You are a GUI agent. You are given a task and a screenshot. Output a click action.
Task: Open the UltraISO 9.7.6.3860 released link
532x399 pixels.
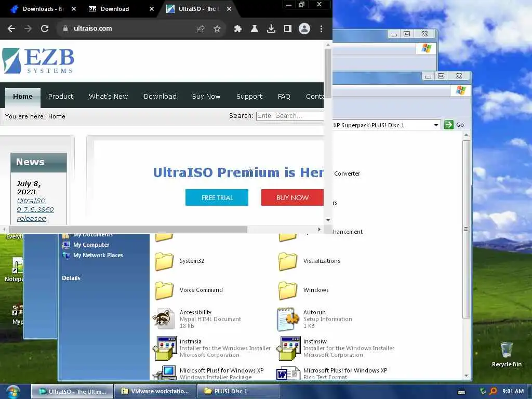[x=35, y=210]
